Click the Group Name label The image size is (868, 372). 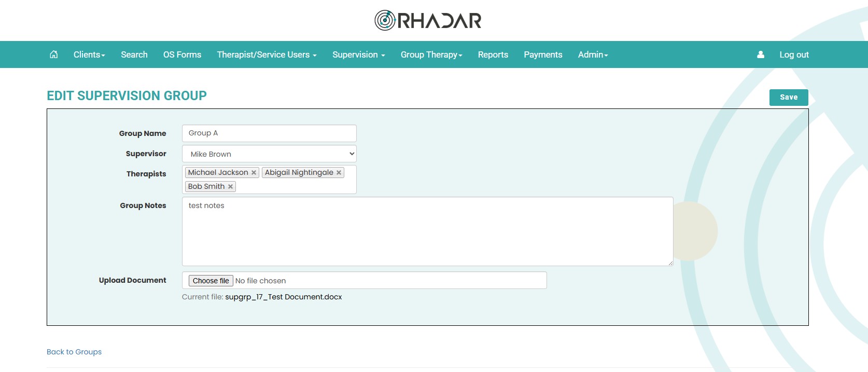(x=143, y=133)
